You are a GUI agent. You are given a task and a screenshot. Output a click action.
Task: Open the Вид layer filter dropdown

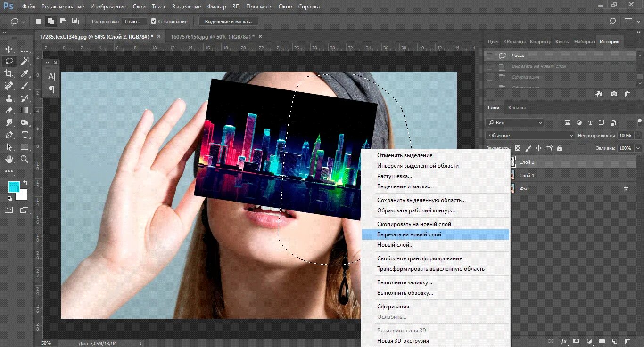515,122
